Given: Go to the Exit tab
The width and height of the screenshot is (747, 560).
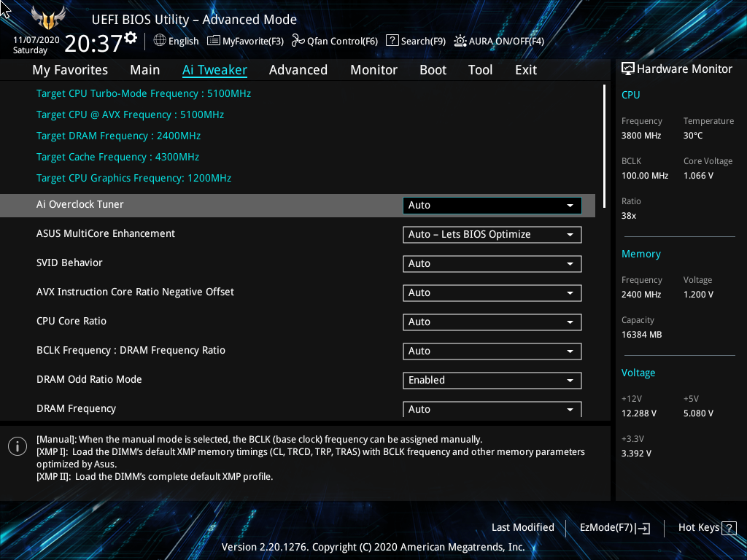Looking at the screenshot, I should point(526,70).
